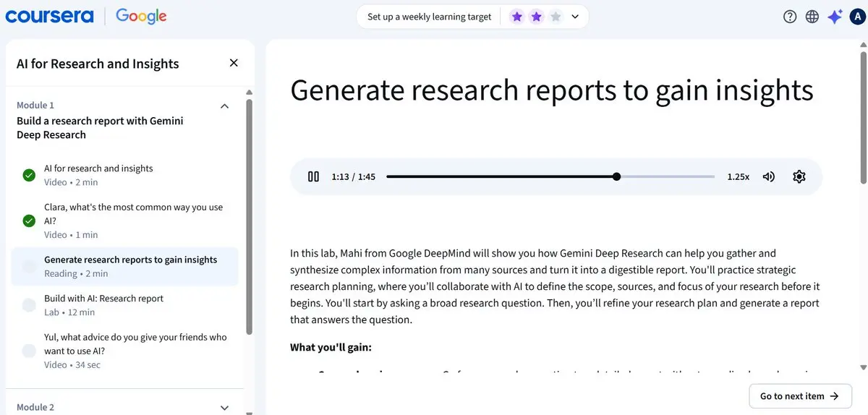Open Clara, what's the most common way video

coord(124,221)
